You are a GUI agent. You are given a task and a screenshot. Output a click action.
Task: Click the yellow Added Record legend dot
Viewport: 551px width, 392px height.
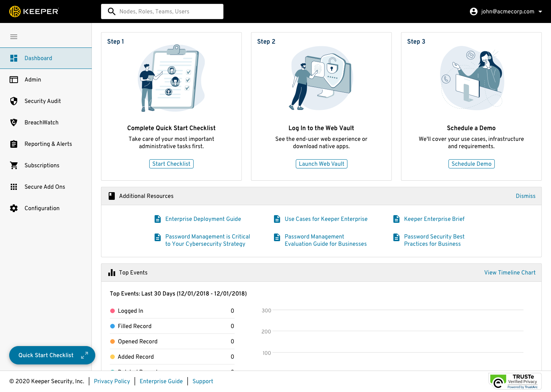(x=112, y=357)
